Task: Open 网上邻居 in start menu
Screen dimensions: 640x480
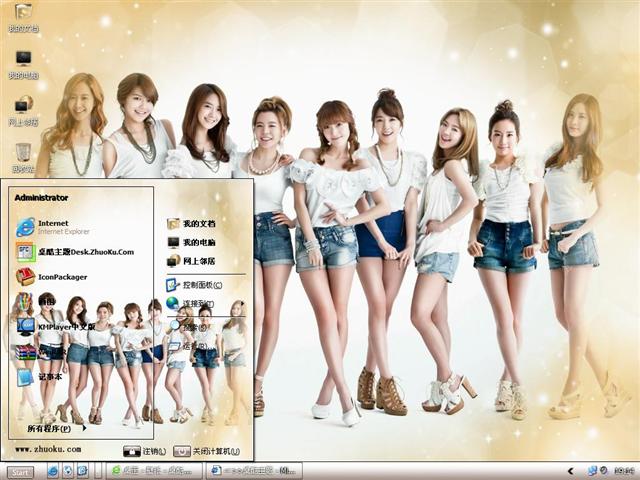Action: point(191,261)
